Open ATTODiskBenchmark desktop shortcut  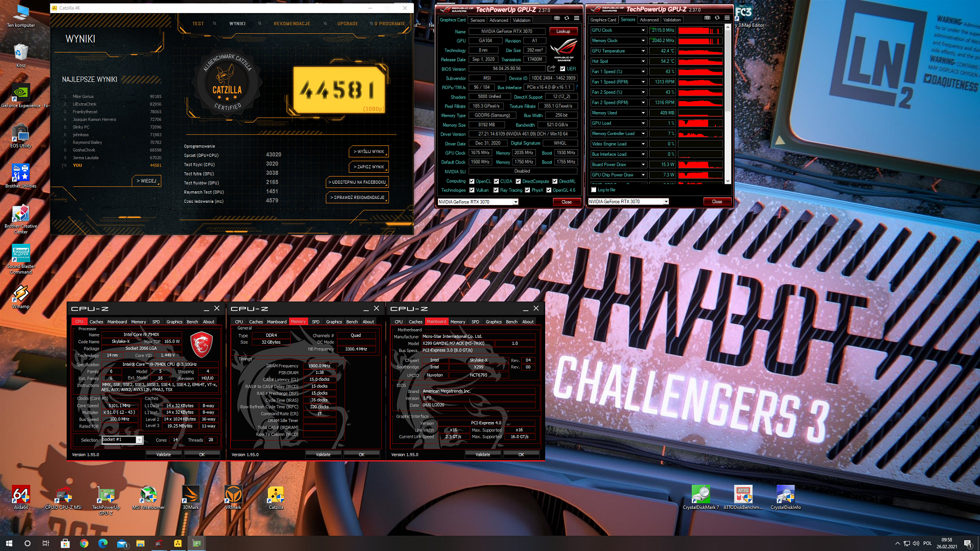(743, 497)
